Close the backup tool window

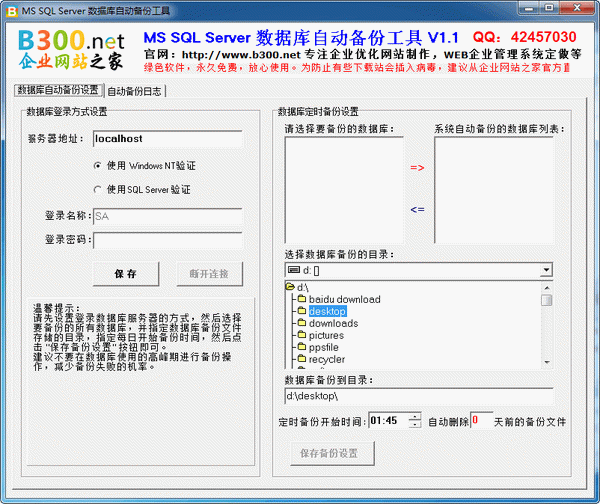[577, 7]
